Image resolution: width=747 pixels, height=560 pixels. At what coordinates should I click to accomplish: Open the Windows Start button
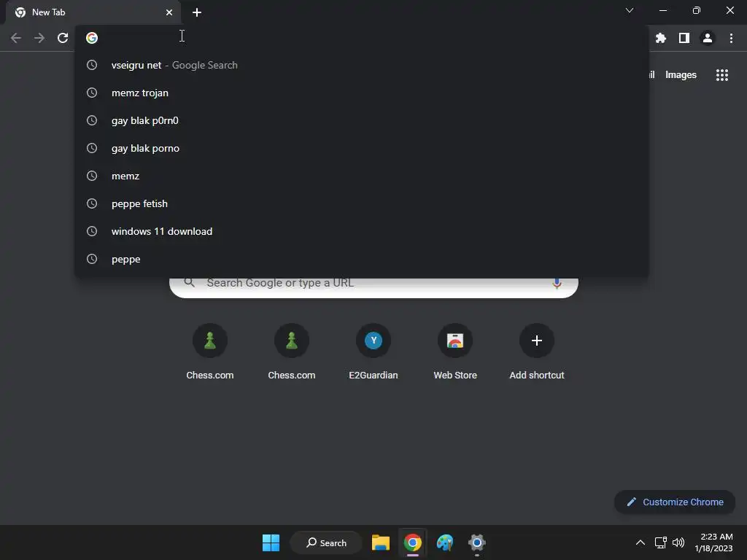point(271,542)
